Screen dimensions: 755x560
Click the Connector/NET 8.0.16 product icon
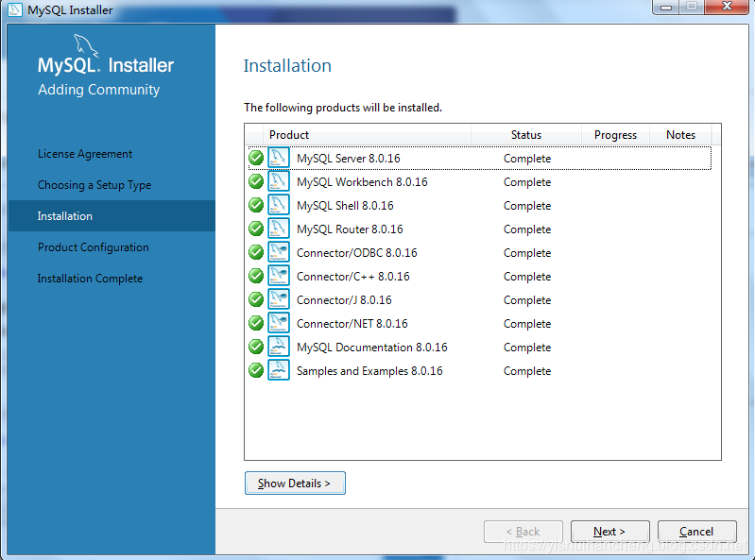tap(279, 323)
